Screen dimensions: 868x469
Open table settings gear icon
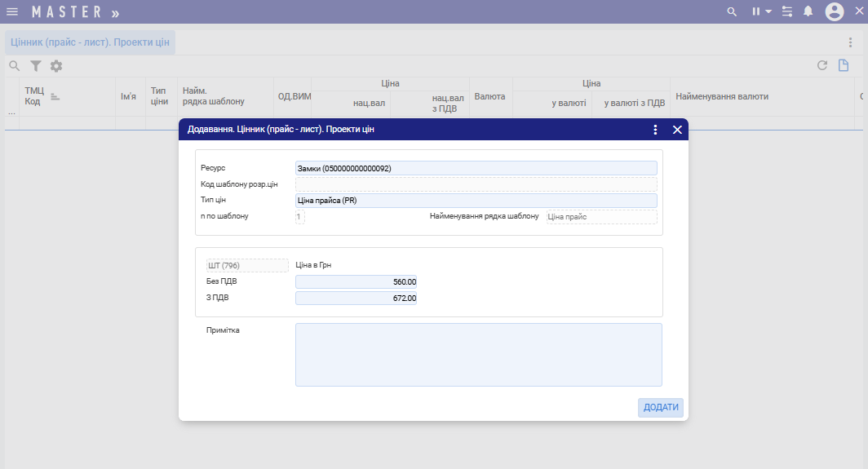pos(56,66)
